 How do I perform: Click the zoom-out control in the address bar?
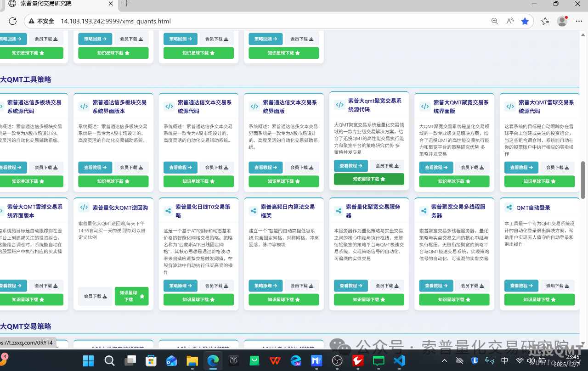494,21
